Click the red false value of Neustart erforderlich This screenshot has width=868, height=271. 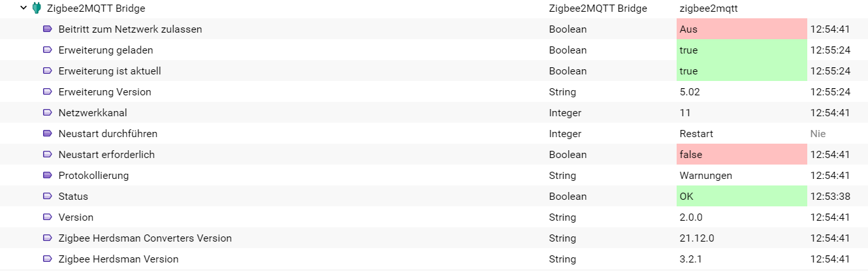[741, 155]
